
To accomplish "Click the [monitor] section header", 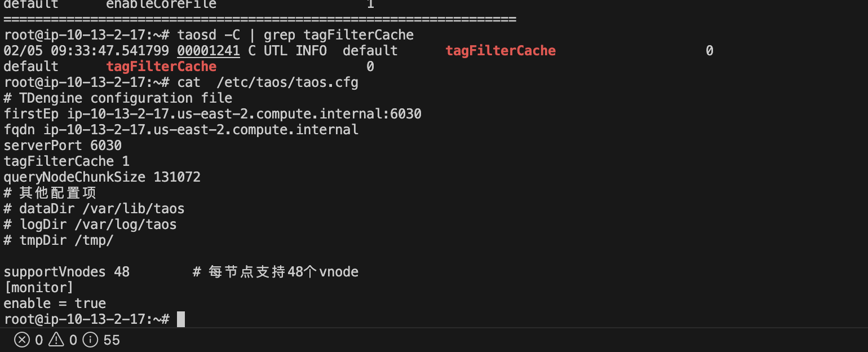I will pyautogui.click(x=39, y=288).
